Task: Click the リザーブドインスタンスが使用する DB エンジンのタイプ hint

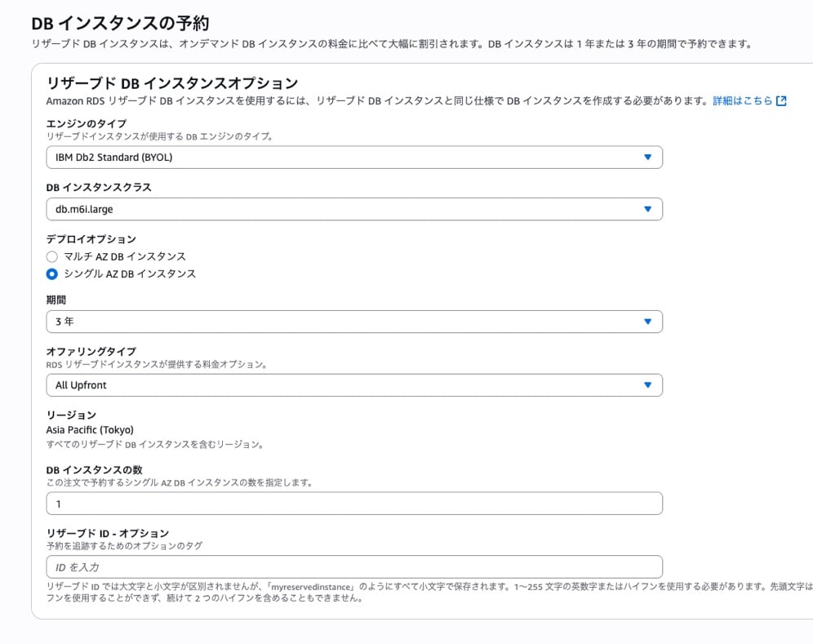Action: point(160,136)
